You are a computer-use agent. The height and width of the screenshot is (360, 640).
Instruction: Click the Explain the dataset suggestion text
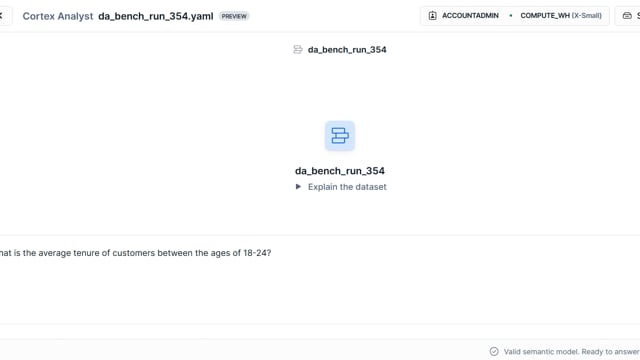[347, 187]
